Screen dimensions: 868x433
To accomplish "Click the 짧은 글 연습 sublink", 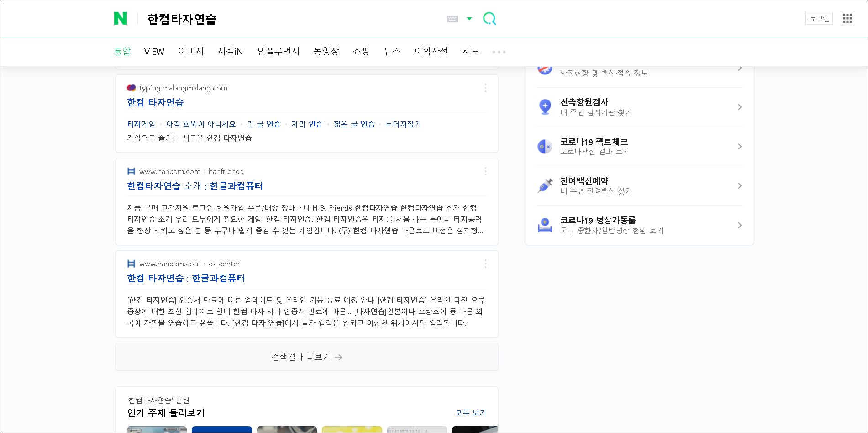I will click(354, 124).
